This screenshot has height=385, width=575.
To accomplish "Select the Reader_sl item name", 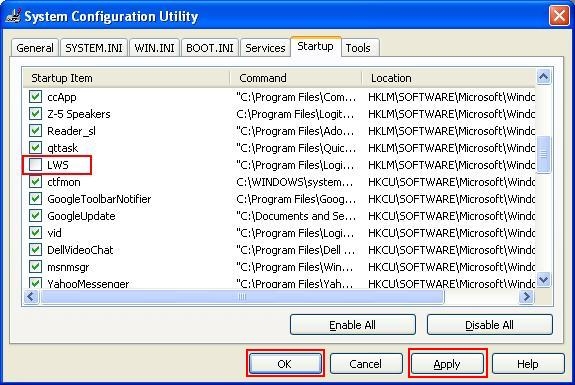I will tap(72, 131).
